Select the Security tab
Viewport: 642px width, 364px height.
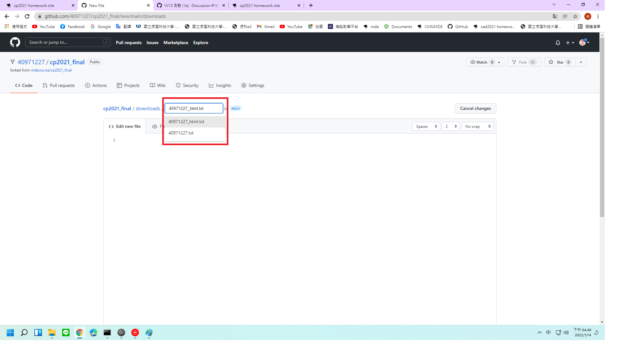tap(187, 85)
